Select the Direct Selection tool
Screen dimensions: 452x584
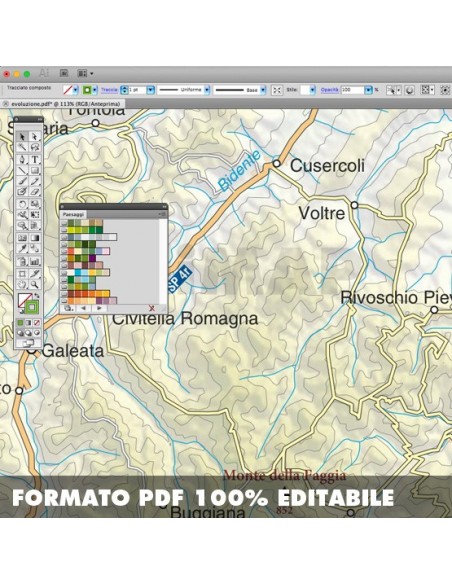[35, 136]
